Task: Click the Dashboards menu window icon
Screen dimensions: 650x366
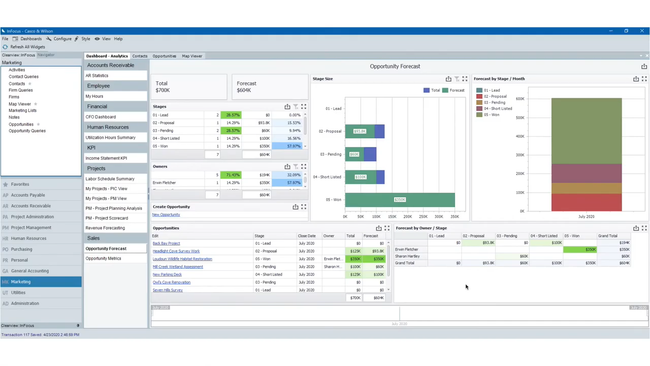Action: click(x=15, y=39)
